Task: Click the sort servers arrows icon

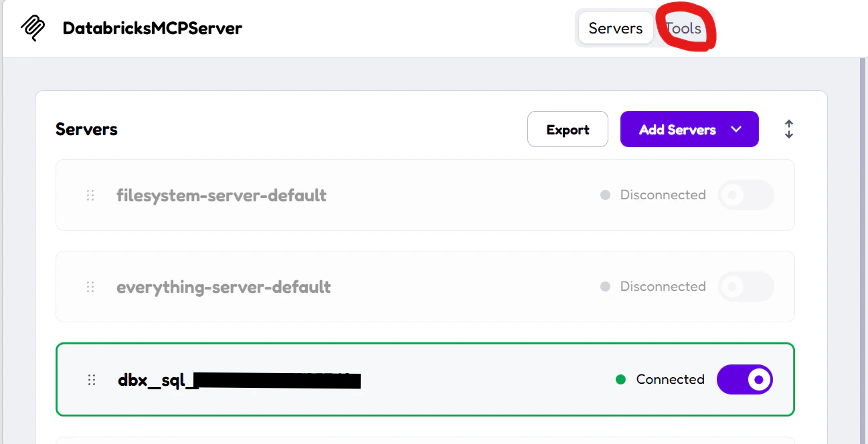Action: 789,129
